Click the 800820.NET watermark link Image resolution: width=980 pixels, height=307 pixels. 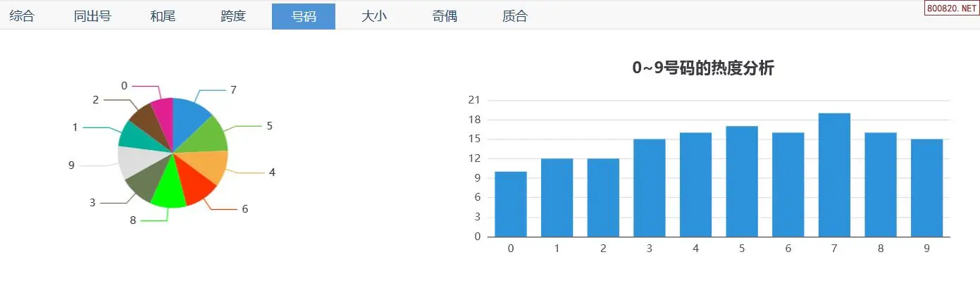(950, 8)
